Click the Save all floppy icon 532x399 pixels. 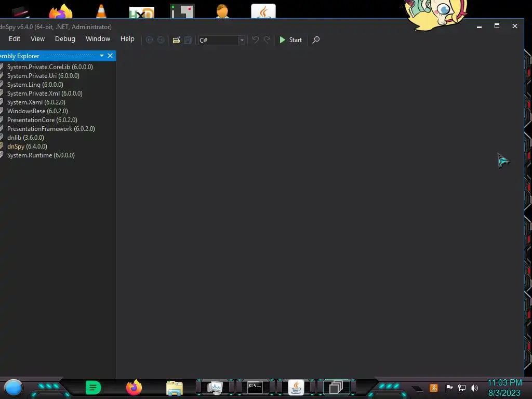point(188,40)
